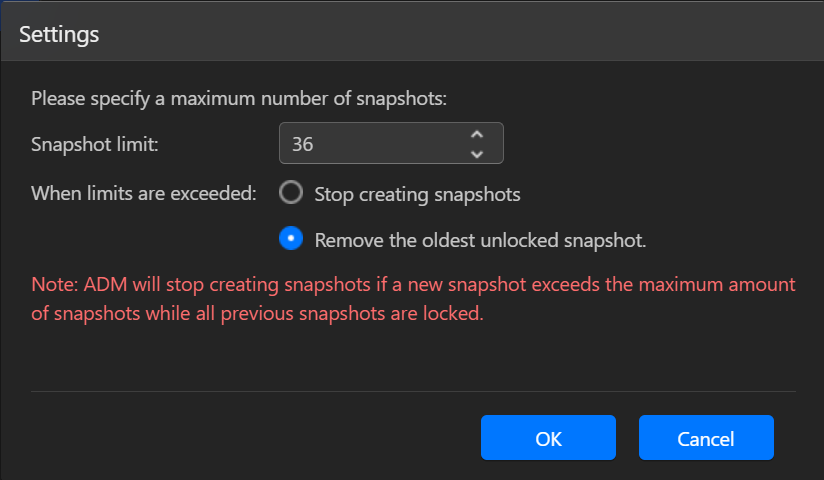Image resolution: width=824 pixels, height=480 pixels.
Task: Click the "Stop creating snapshots" option label
Action: 417,194
